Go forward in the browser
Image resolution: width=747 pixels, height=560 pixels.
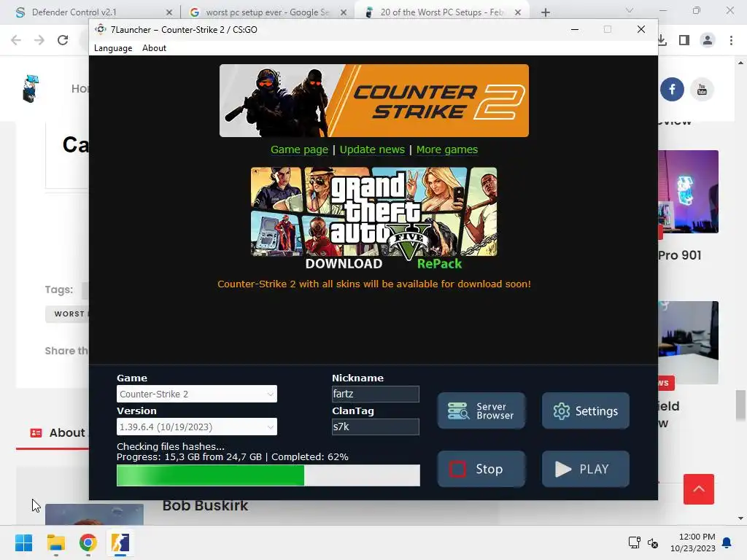(39, 40)
